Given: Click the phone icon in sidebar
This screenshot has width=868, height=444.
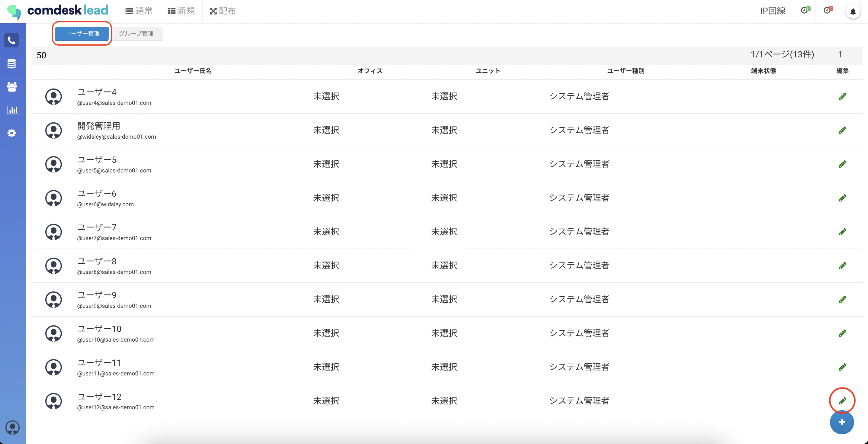Looking at the screenshot, I should 11,40.
